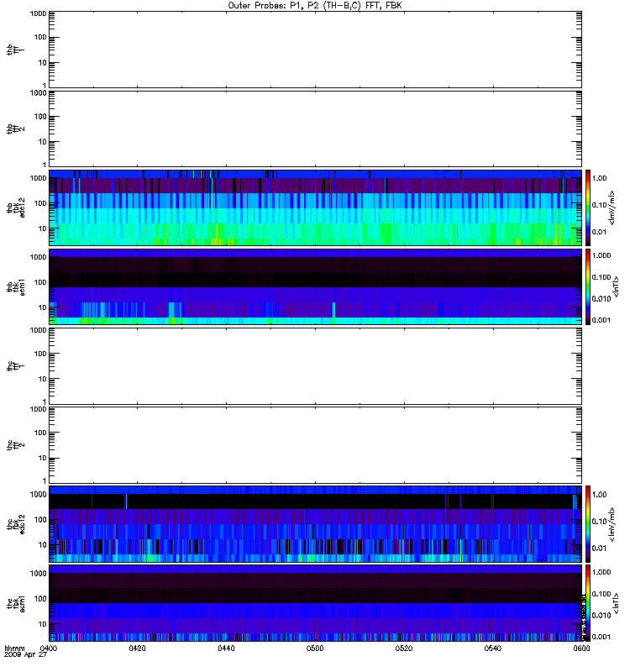Click the 1.00 tick on thb edc12 color bar
The height and width of the screenshot is (672, 630).
pos(599,178)
